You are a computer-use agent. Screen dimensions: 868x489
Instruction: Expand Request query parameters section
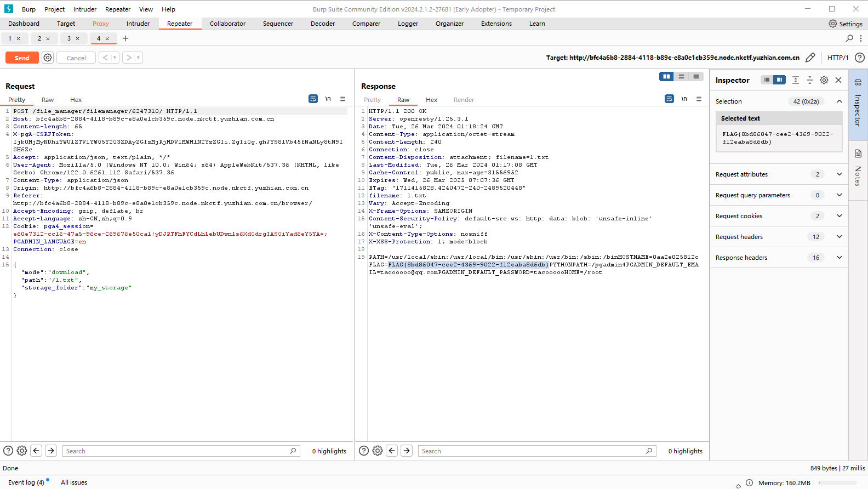[839, 195]
